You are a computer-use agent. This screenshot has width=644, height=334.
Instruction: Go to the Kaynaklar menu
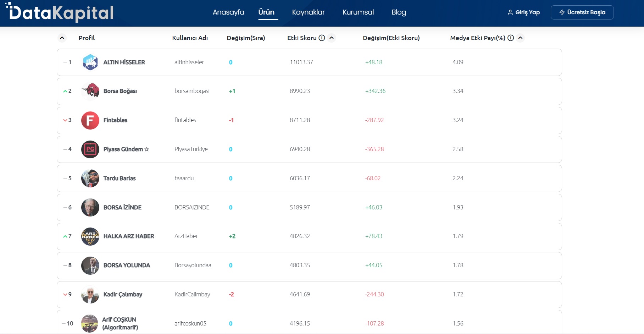pyautogui.click(x=308, y=12)
